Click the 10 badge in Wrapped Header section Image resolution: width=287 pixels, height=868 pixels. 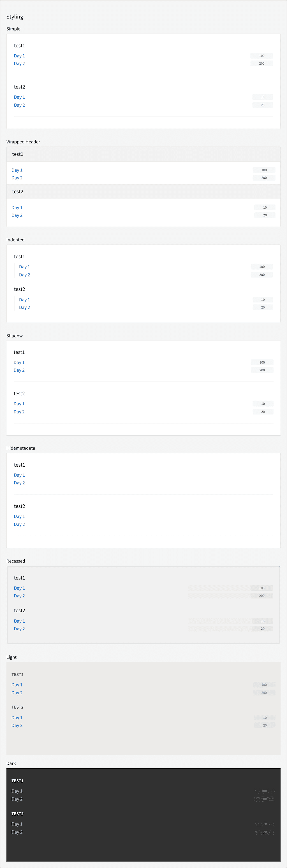coord(265,208)
